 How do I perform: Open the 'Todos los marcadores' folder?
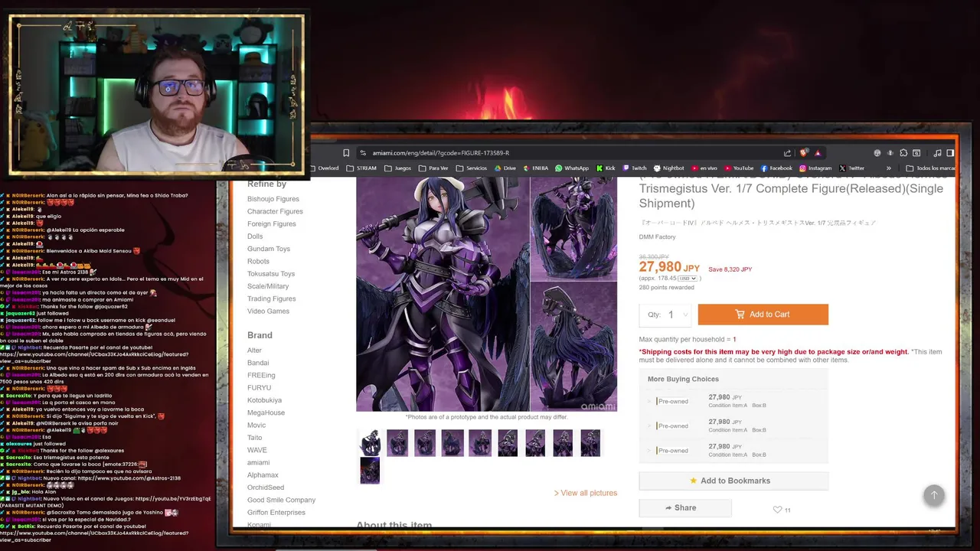pos(930,168)
